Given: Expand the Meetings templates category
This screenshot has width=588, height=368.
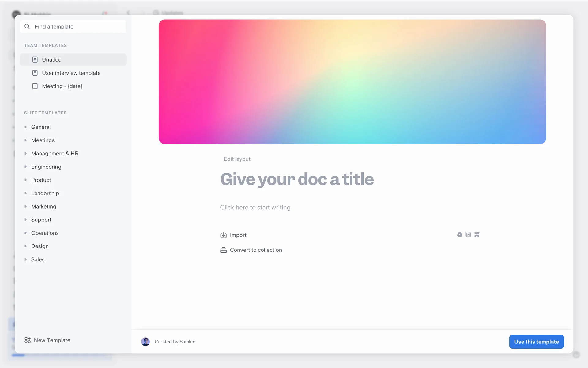Looking at the screenshot, I should pos(26,140).
